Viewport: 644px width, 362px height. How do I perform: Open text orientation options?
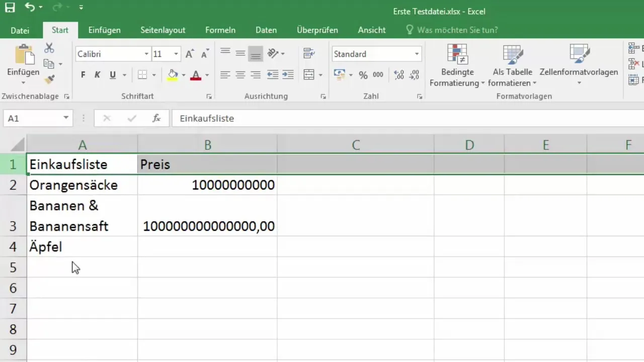click(276, 53)
